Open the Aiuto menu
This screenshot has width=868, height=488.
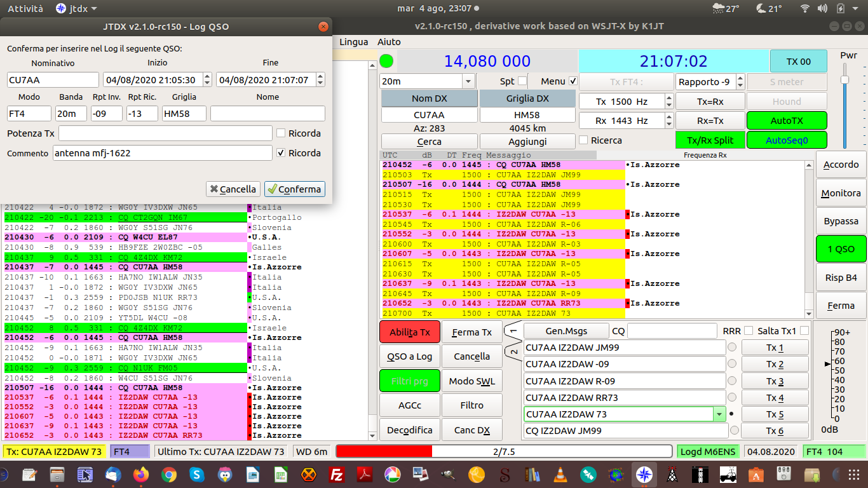tap(389, 42)
